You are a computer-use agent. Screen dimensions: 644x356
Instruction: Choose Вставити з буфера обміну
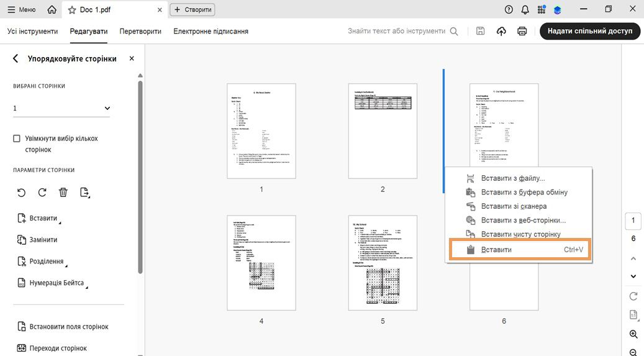point(519,193)
